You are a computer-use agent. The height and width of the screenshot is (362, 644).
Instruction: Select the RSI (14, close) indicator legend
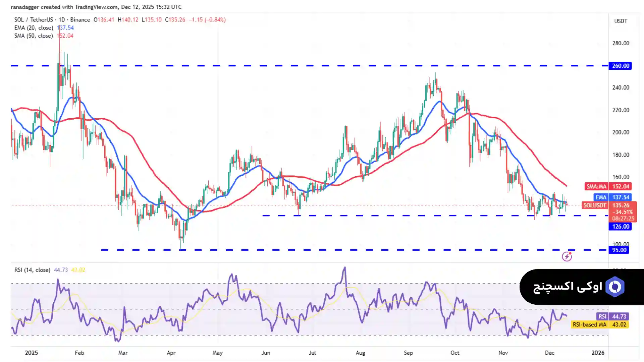pos(32,270)
